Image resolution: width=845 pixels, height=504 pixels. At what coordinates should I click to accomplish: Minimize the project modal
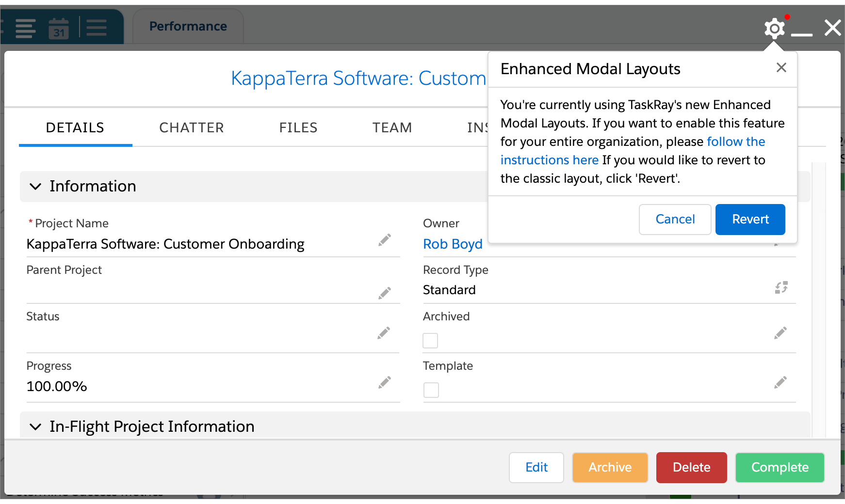802,34
